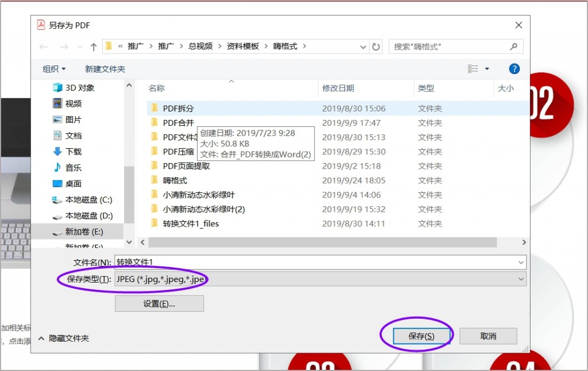Click the folder icon of PDF拆分
Screen dimensions: 588x371
click(x=154, y=108)
